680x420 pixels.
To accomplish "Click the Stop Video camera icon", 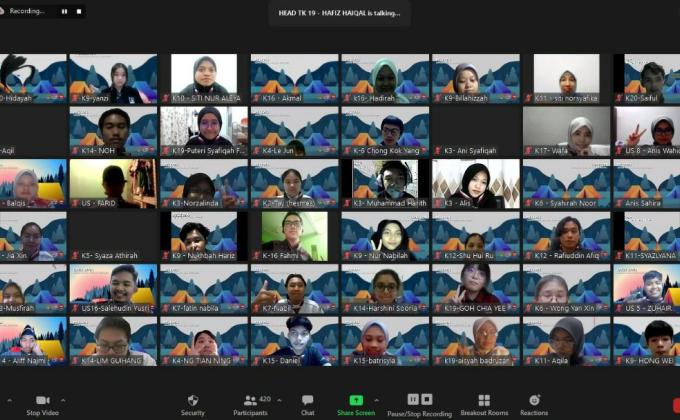I will coord(42,400).
